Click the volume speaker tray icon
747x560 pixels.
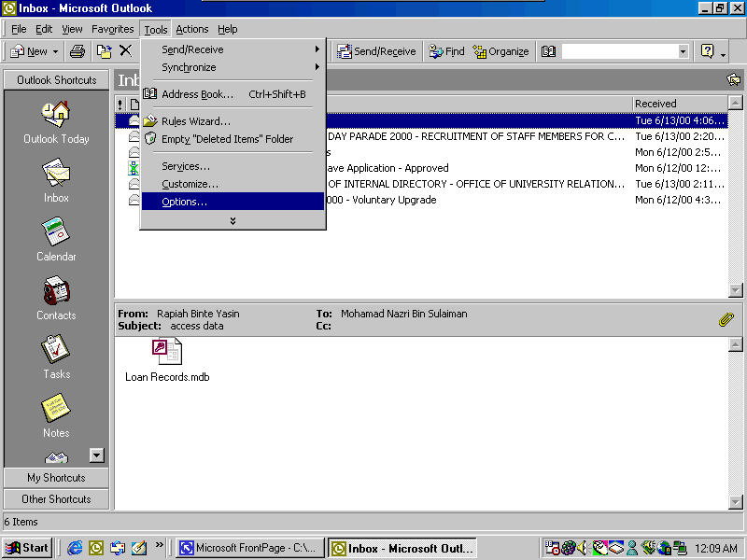tap(582, 548)
